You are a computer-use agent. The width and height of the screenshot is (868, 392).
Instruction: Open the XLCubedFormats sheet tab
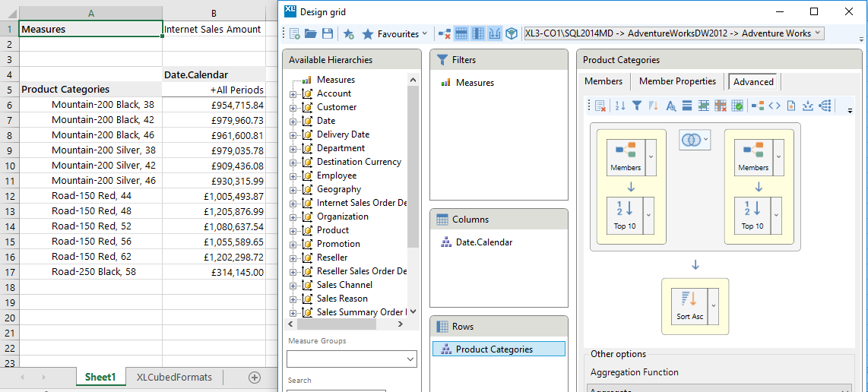coord(174,377)
